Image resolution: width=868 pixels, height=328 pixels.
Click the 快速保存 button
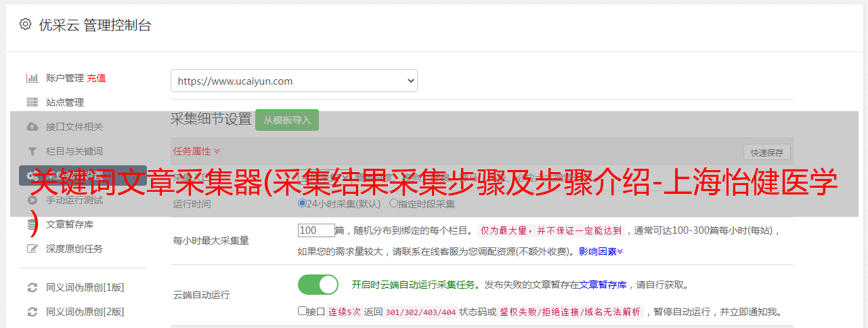click(767, 152)
